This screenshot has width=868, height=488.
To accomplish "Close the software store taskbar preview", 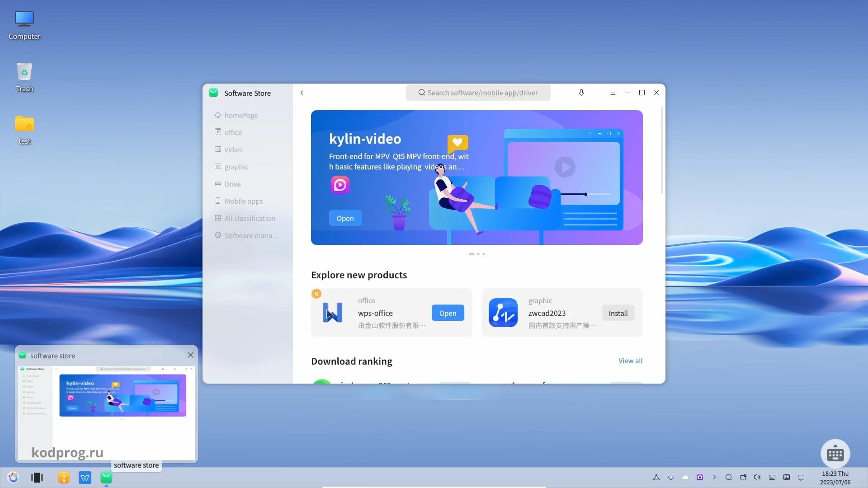I will tap(190, 355).
